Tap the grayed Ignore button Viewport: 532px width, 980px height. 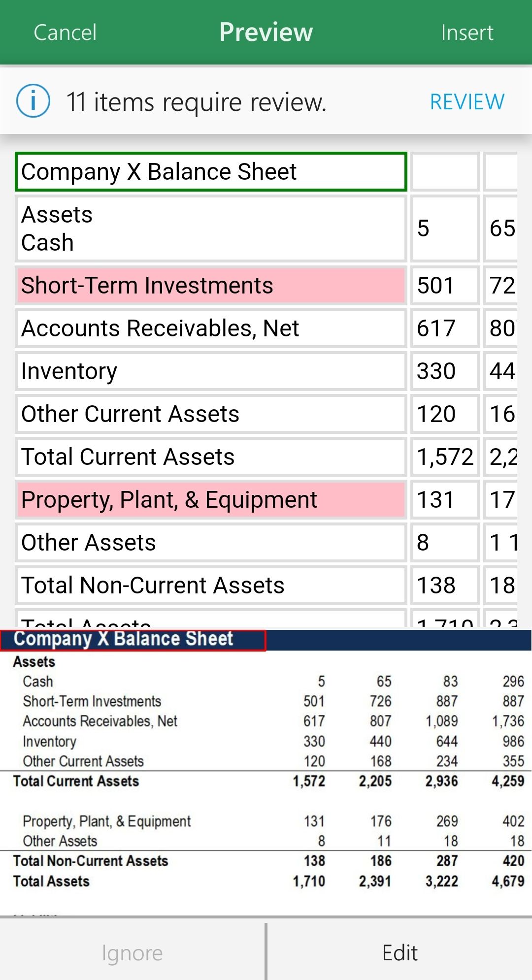[x=132, y=951]
